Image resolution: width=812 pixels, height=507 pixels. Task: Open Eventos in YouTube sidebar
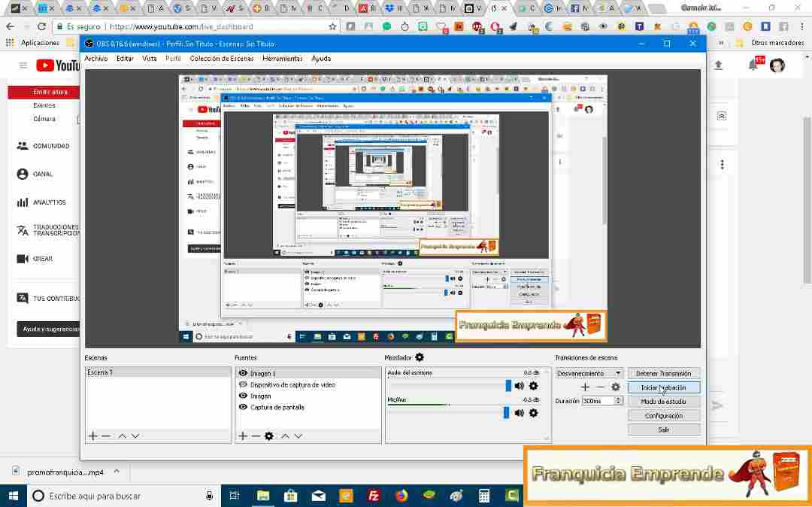44,105
